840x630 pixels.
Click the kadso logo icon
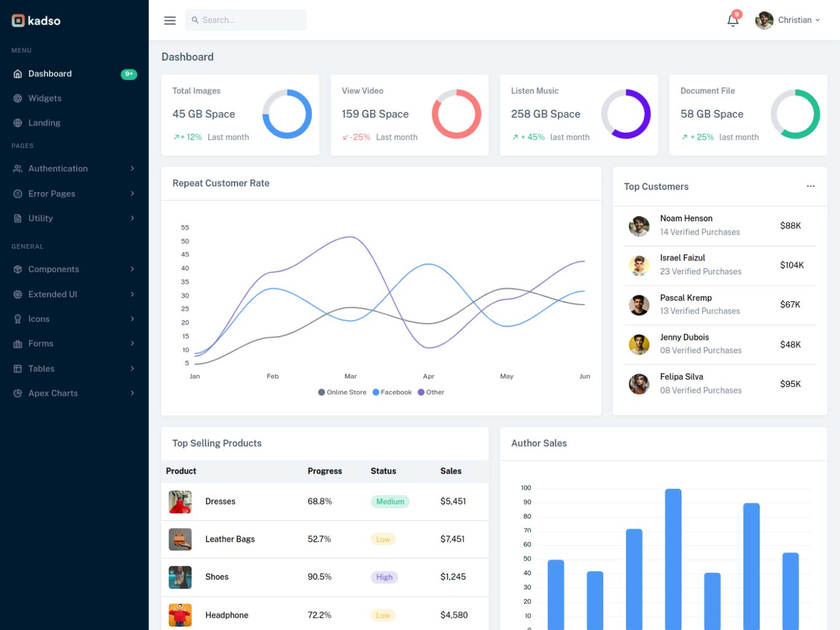point(18,20)
